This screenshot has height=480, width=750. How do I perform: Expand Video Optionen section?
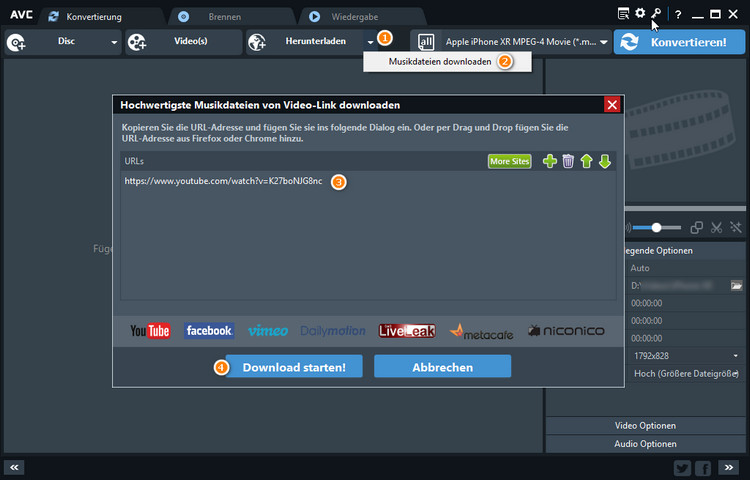[645, 425]
